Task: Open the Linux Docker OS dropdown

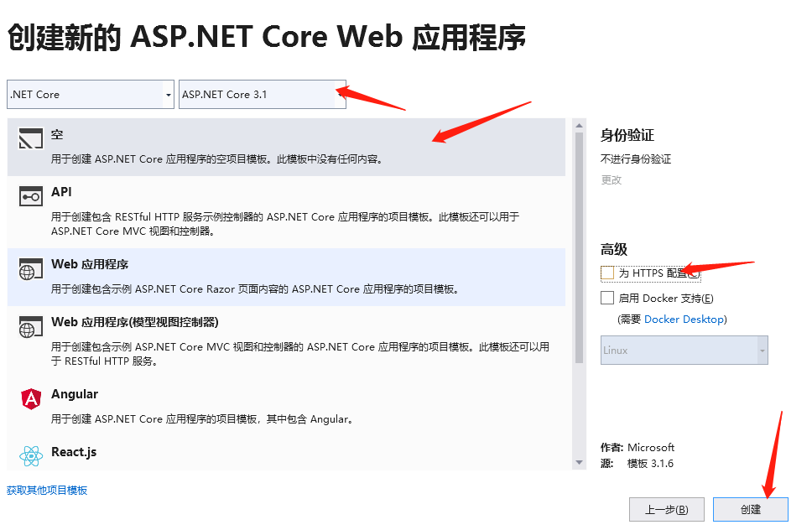Action: pos(684,350)
